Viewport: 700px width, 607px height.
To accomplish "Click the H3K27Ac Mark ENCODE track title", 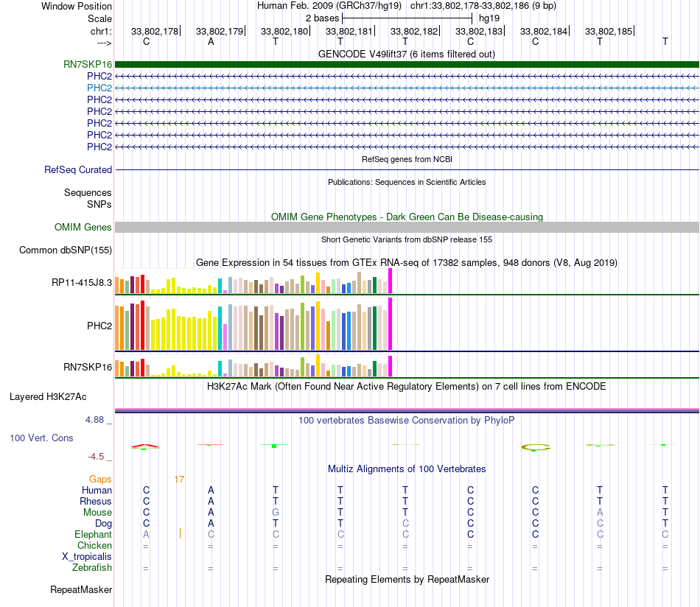I will click(x=407, y=386).
